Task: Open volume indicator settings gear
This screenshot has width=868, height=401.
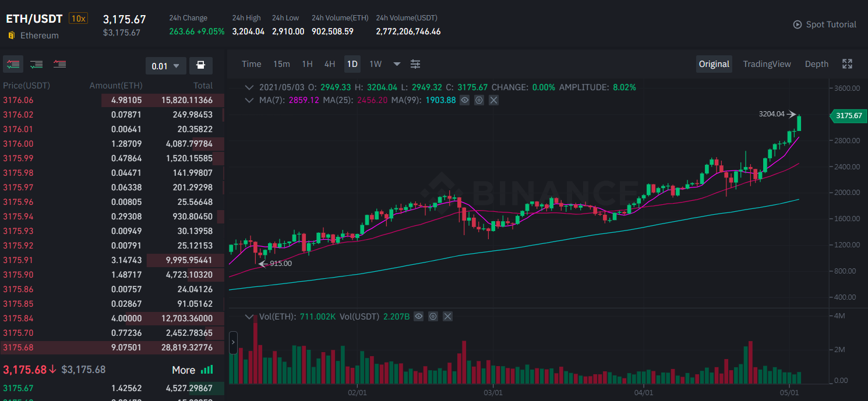Action: [x=433, y=317]
